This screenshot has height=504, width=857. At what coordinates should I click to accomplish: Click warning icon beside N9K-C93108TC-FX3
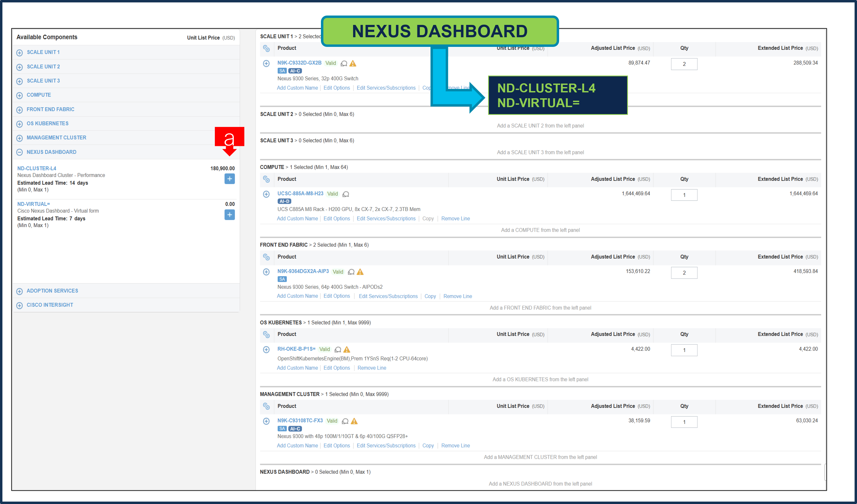[x=354, y=421]
